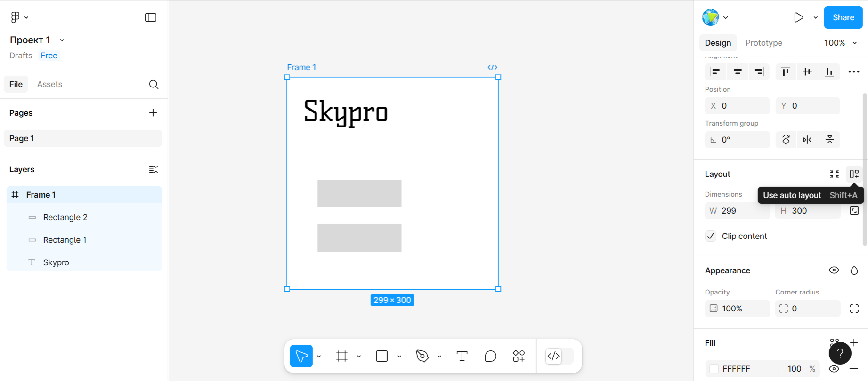
Task: Toggle layer visibility eye in Appearance
Action: [x=834, y=270]
